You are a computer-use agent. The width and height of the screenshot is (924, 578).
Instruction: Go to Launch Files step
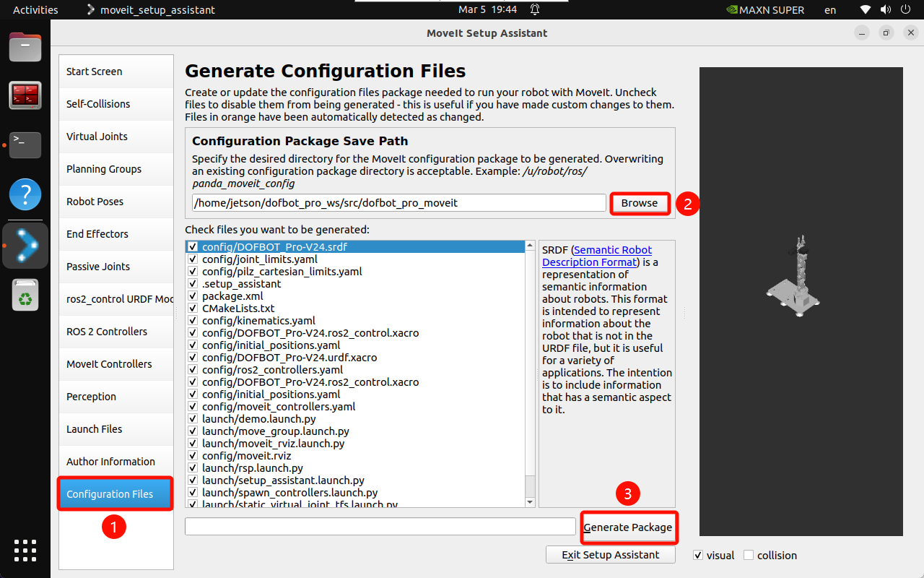click(x=116, y=429)
